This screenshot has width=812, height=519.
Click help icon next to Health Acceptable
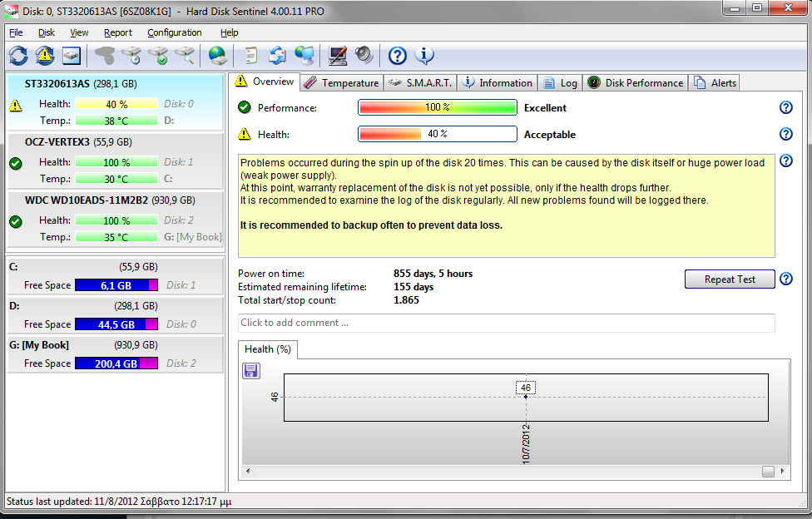pos(786,134)
